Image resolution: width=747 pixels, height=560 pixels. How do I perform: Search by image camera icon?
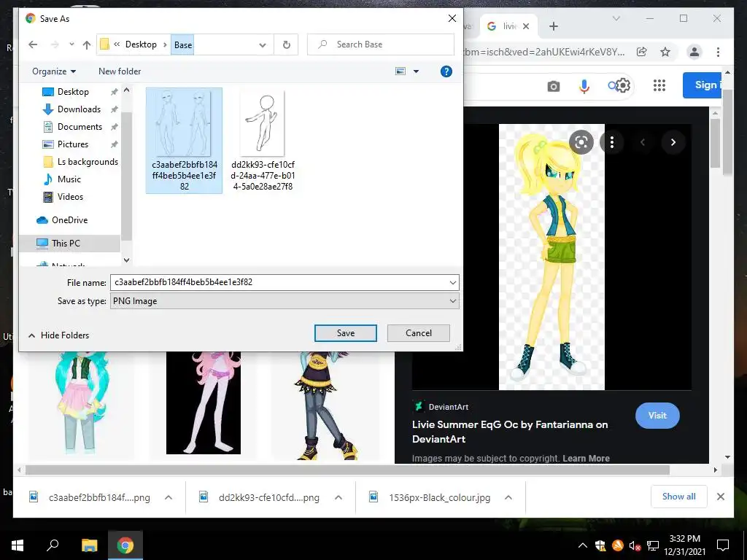point(553,86)
